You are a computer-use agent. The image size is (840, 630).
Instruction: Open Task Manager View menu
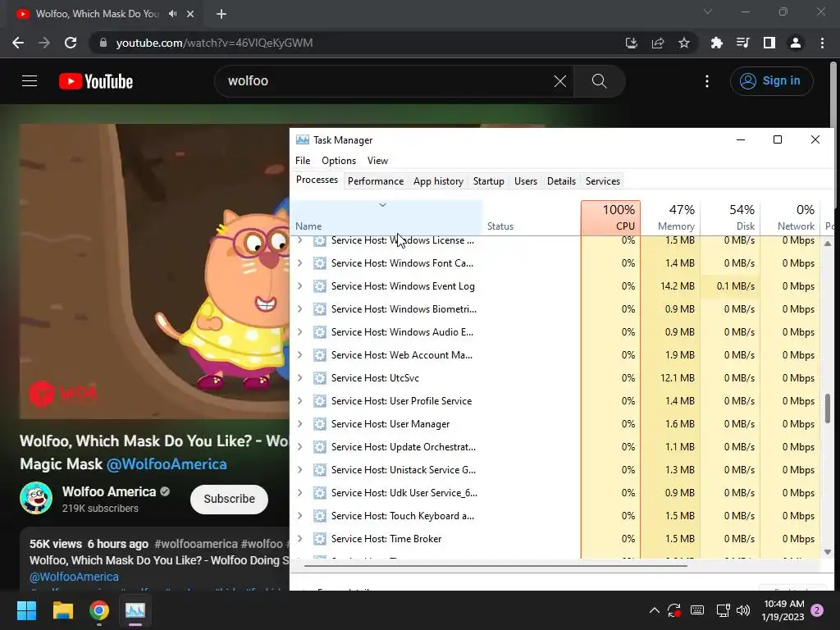pos(377,161)
